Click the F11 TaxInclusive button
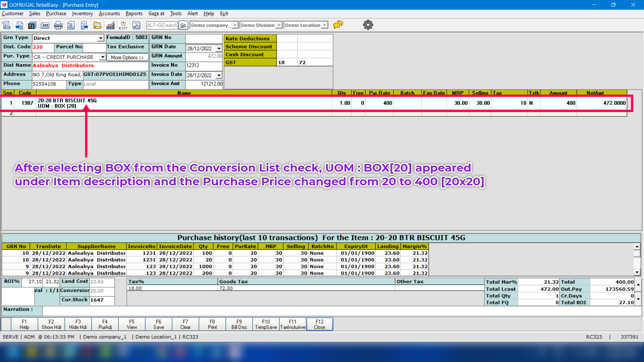Screen dimensions: 644x362 (x=292, y=324)
